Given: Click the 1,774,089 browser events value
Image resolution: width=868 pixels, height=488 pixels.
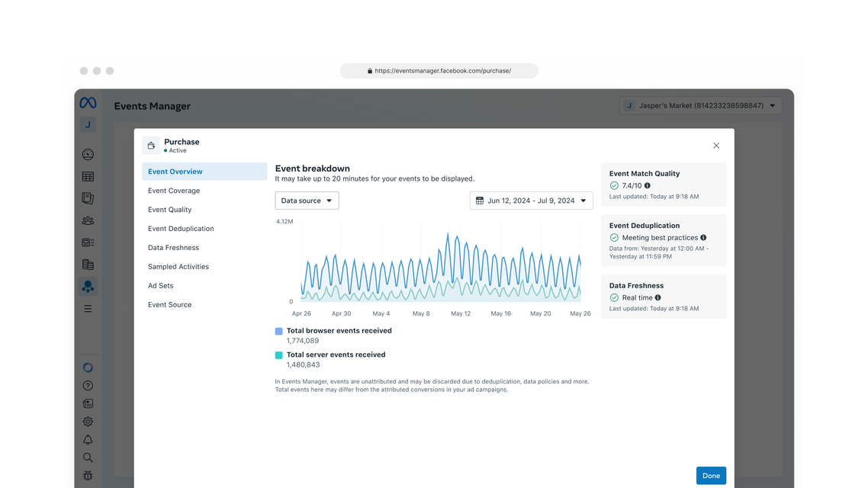Looking at the screenshot, I should (303, 341).
